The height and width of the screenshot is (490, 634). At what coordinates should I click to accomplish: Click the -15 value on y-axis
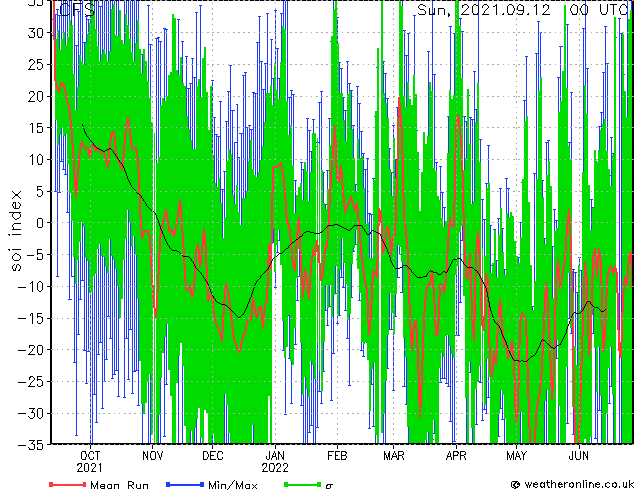pyautogui.click(x=31, y=318)
